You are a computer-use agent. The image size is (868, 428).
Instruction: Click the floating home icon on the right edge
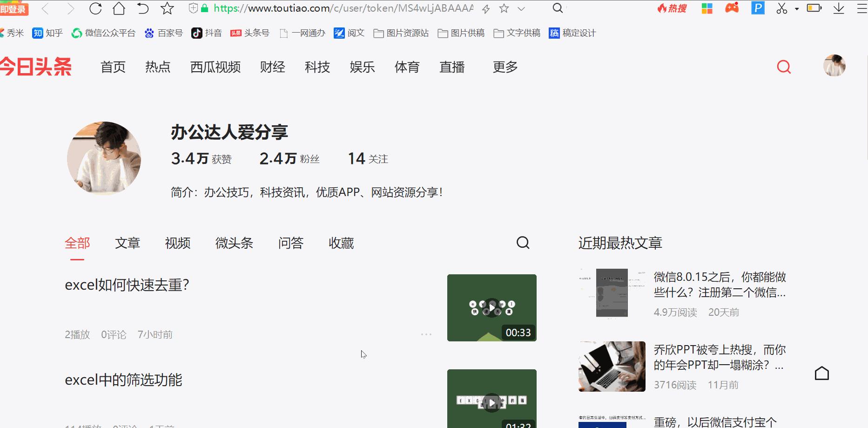[822, 373]
